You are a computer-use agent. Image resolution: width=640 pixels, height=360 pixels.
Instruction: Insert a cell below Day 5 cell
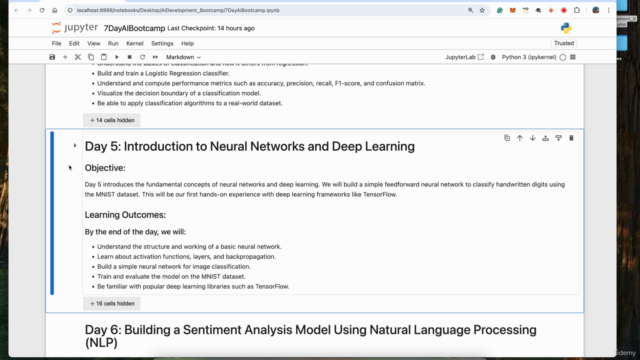click(x=558, y=138)
